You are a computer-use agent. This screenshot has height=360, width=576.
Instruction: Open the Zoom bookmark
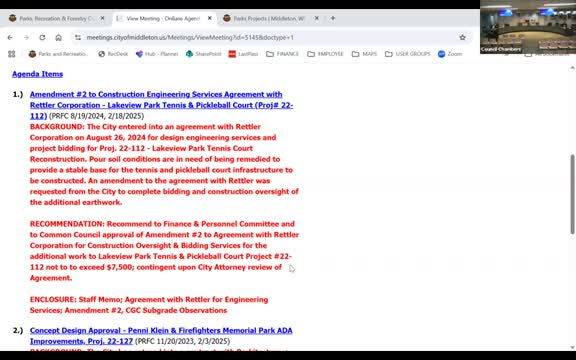click(x=450, y=54)
